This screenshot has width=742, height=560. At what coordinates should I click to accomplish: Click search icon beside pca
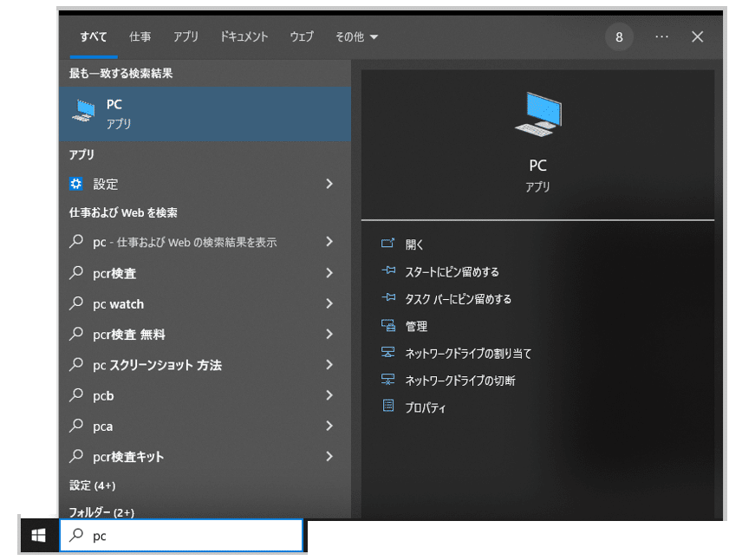point(76,426)
